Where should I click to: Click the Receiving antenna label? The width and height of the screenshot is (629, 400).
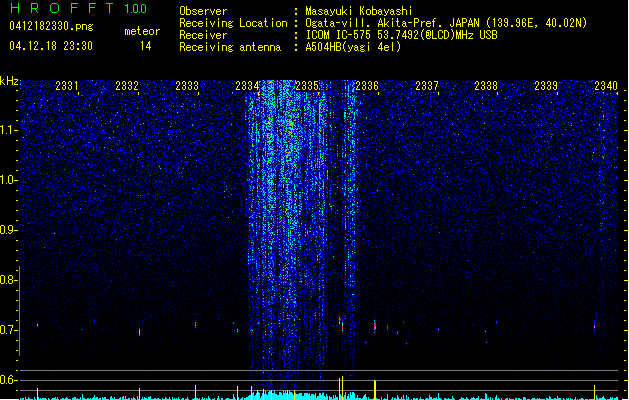pos(230,47)
